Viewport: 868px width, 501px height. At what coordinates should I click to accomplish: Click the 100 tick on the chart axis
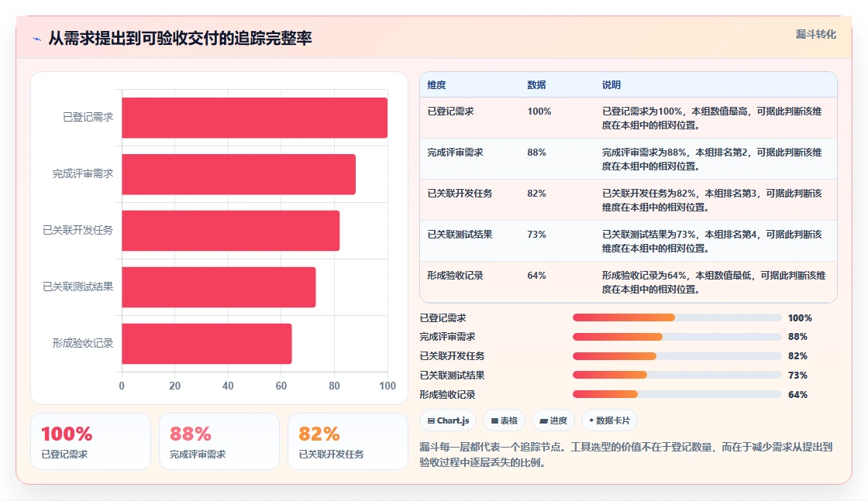click(387, 386)
